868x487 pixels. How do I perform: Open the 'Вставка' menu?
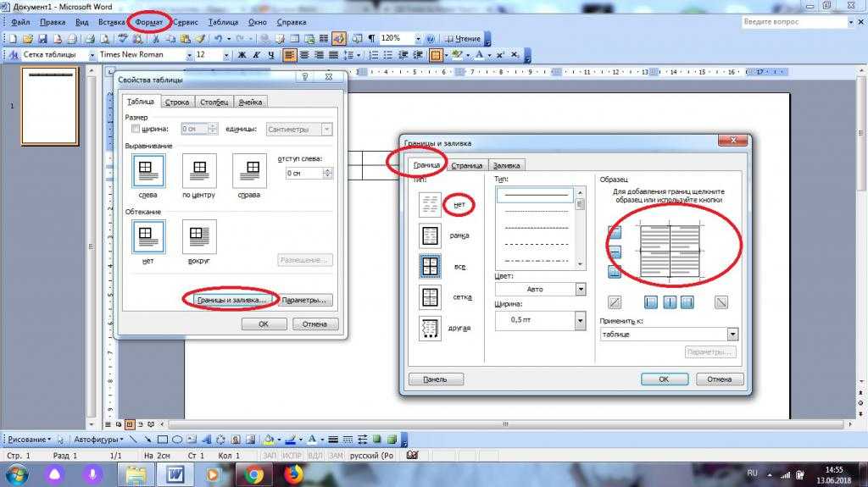click(x=111, y=23)
